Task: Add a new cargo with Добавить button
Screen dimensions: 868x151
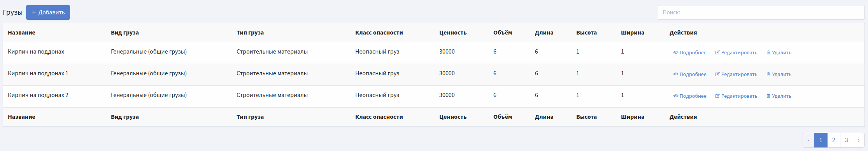Action: tap(48, 12)
